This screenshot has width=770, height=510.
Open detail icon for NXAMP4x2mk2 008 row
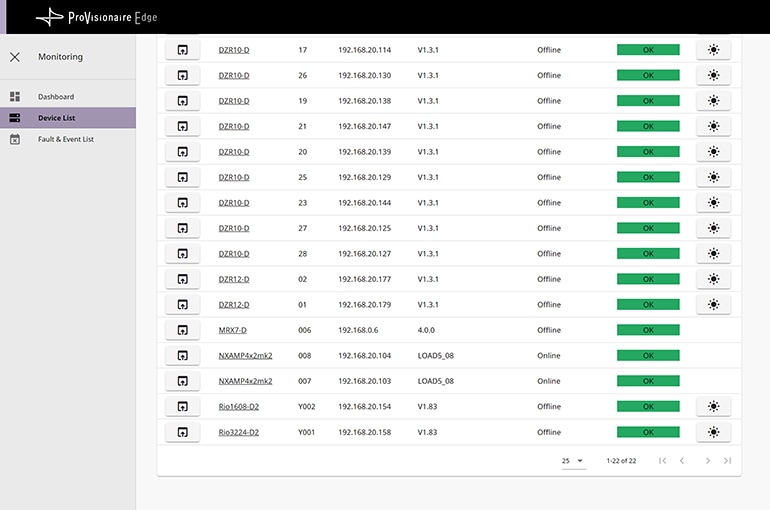tap(182, 355)
